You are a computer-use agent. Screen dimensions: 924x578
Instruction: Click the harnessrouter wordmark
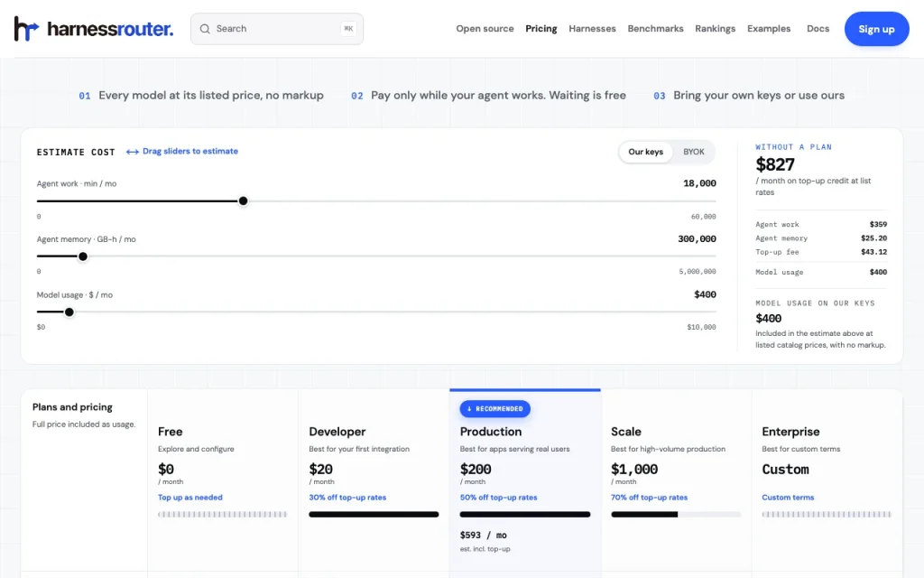coord(110,28)
